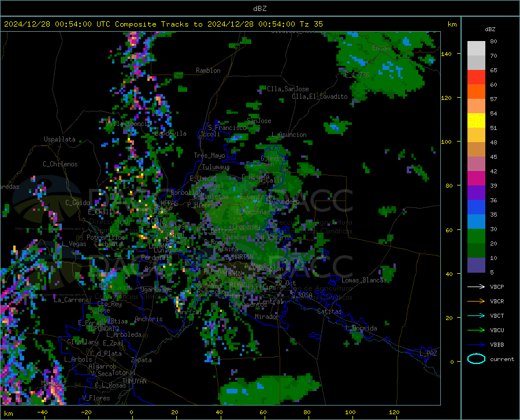Click the 'VBCU' legend label
The image size is (520, 420).
(497, 330)
